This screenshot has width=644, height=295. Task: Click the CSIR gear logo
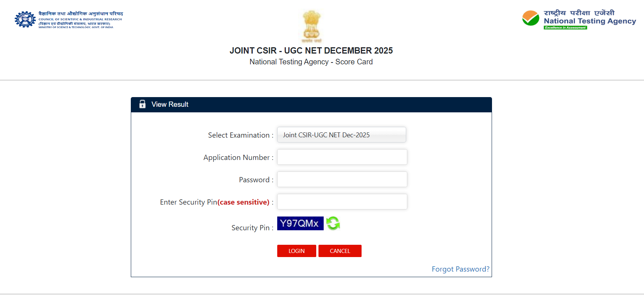(25, 19)
